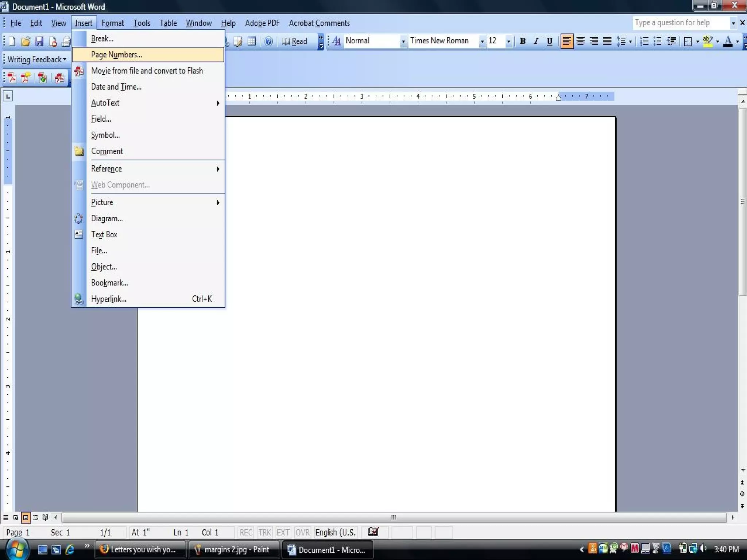The image size is (747, 560).
Task: Choose Symbol... from Insert menu
Action: [148, 135]
